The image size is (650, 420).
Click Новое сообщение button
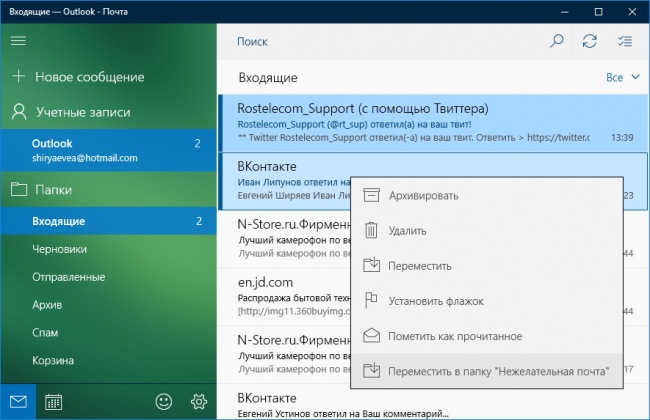coord(108,77)
